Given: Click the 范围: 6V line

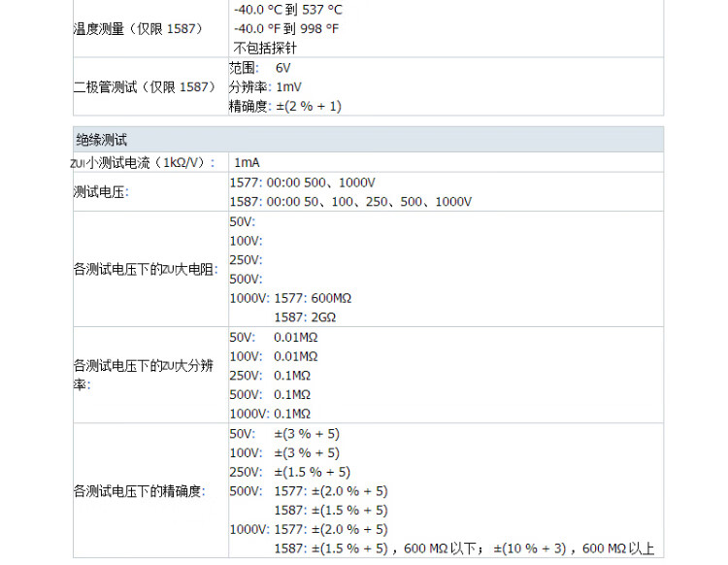Looking at the screenshot, I should pos(259,68).
